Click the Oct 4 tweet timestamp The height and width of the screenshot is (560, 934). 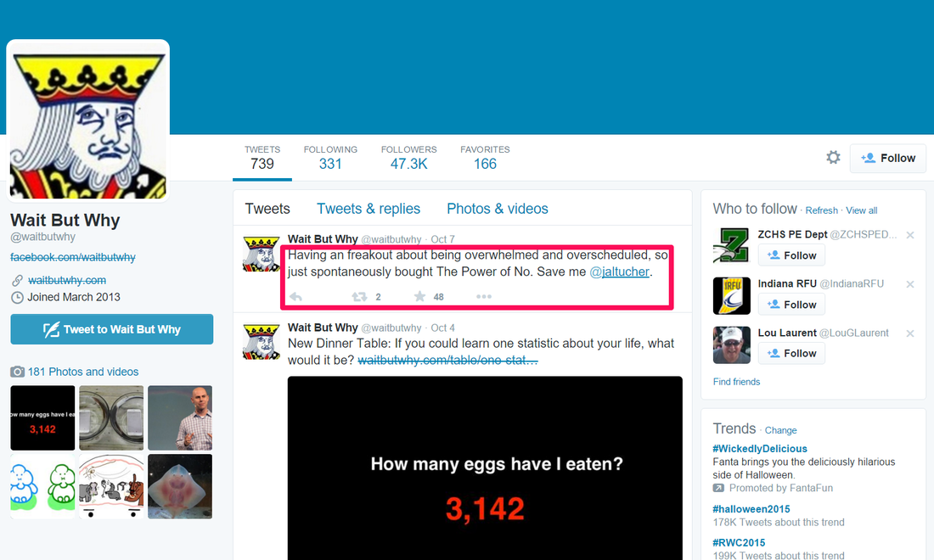coord(442,328)
